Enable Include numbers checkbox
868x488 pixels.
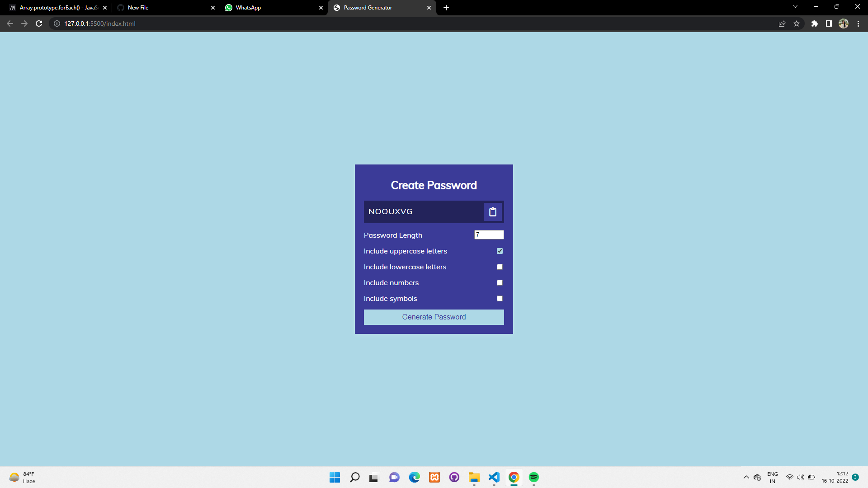(x=500, y=283)
